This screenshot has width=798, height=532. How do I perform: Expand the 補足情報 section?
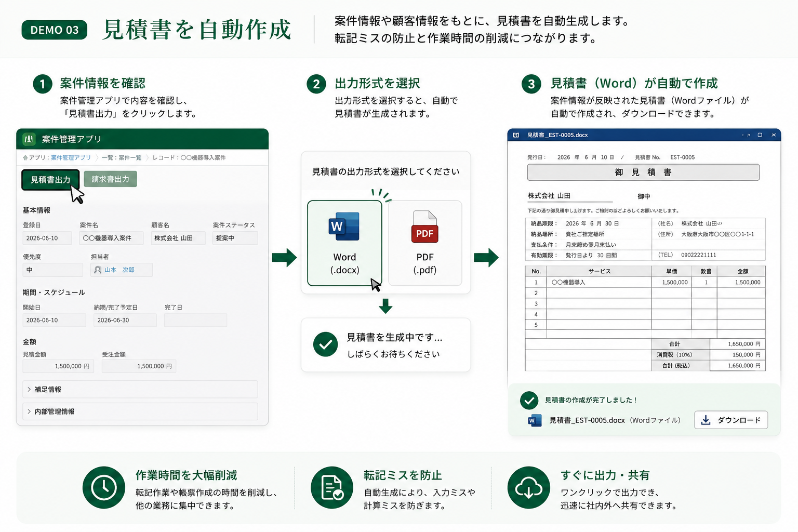click(x=140, y=389)
